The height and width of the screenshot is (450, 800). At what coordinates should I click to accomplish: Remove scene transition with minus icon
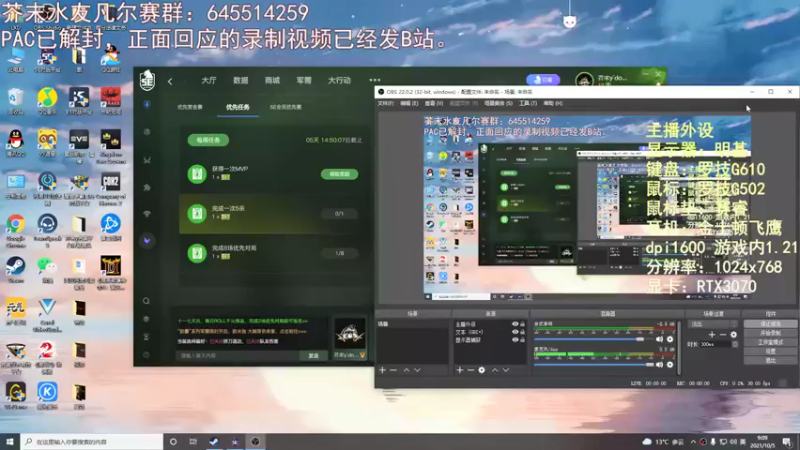tap(722, 335)
